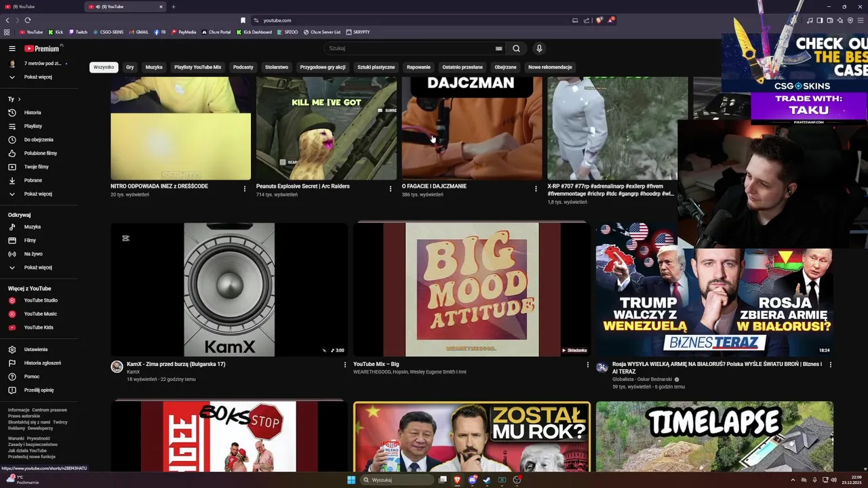
Task: Expand Pokaż więcej under subscriptions
Action: (38, 77)
